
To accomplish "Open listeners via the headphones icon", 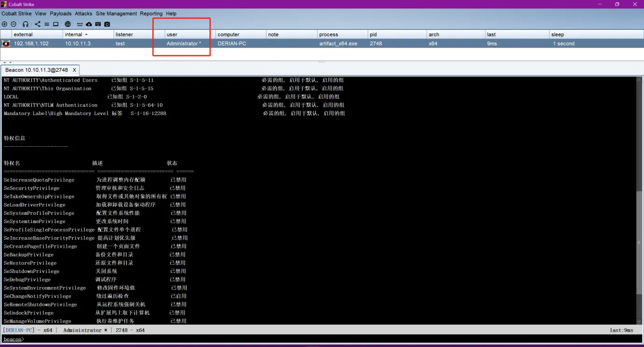I will click(26, 24).
